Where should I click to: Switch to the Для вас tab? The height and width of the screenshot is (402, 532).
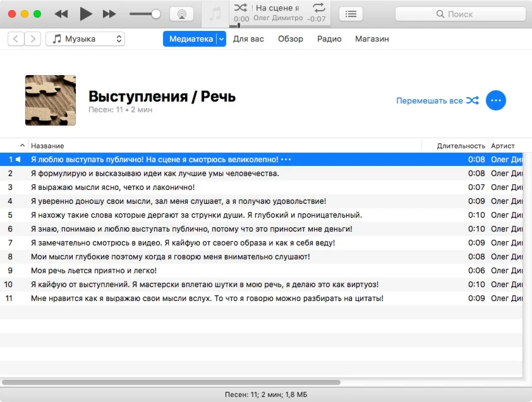point(248,39)
